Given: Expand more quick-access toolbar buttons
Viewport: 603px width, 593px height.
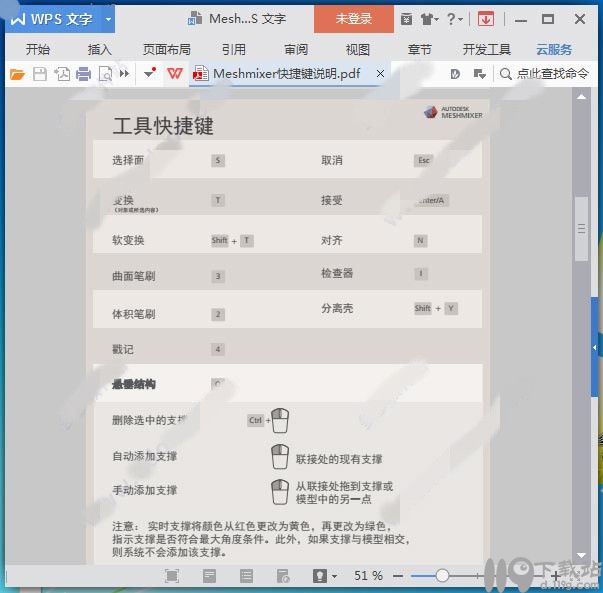Looking at the screenshot, I should [x=124, y=73].
